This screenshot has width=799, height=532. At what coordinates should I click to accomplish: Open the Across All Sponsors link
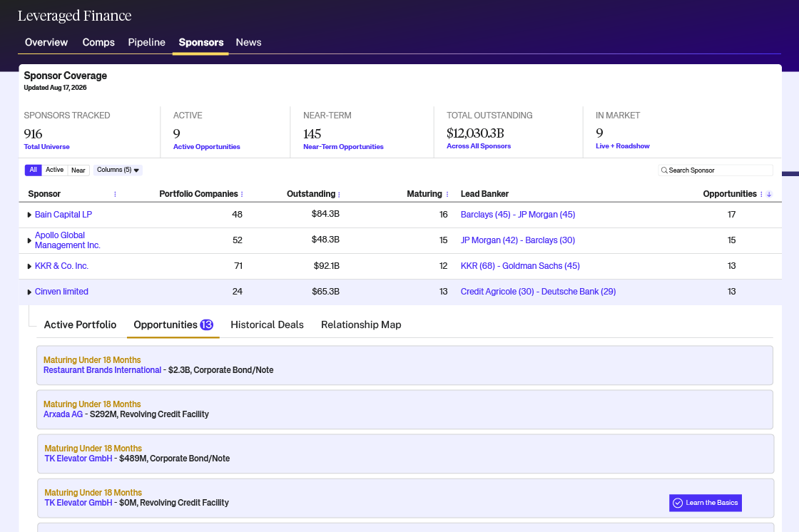pyautogui.click(x=479, y=146)
